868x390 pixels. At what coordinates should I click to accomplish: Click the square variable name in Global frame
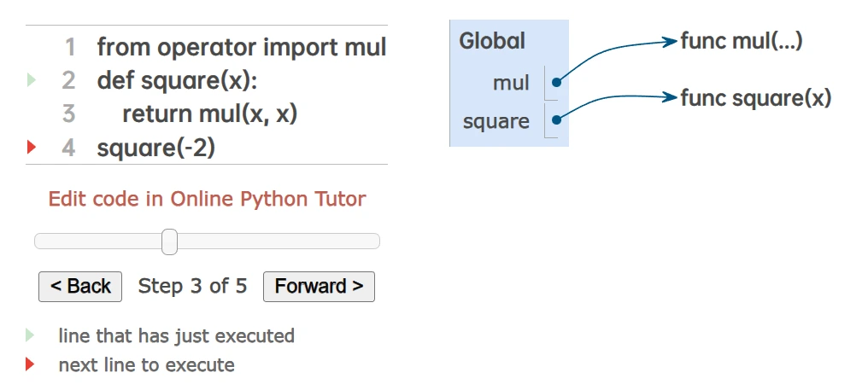tap(496, 121)
